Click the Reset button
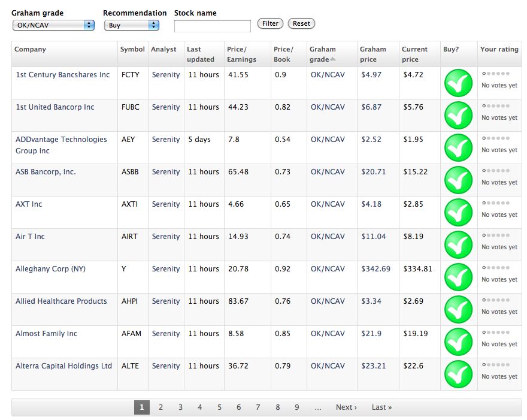The image size is (527, 420). click(x=301, y=23)
